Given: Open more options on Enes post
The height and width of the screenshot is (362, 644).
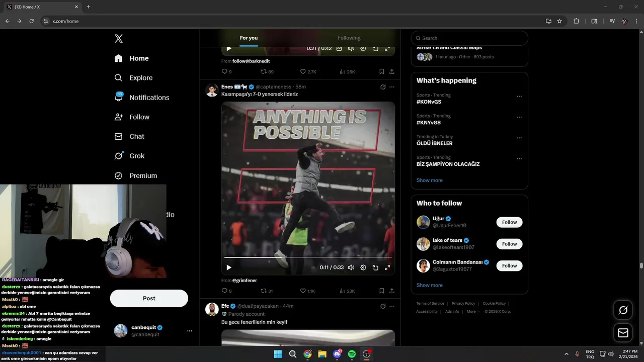Looking at the screenshot, I should 392,87.
